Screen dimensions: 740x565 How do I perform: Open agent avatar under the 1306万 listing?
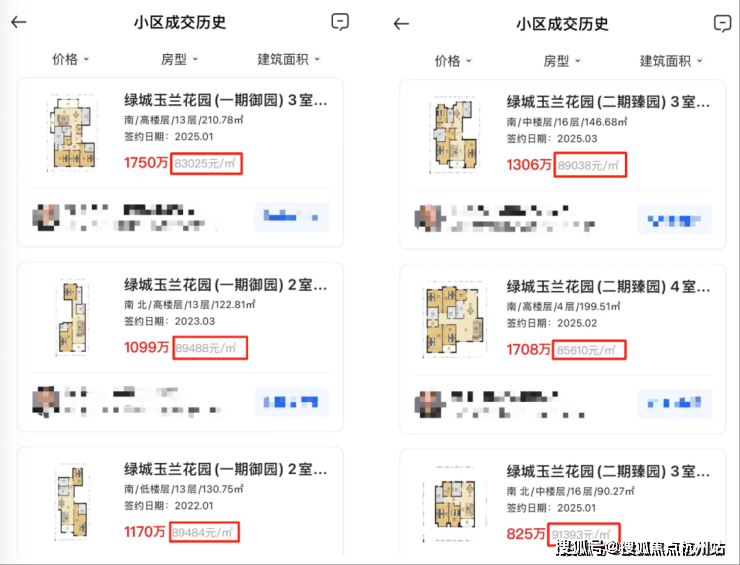[x=429, y=218]
